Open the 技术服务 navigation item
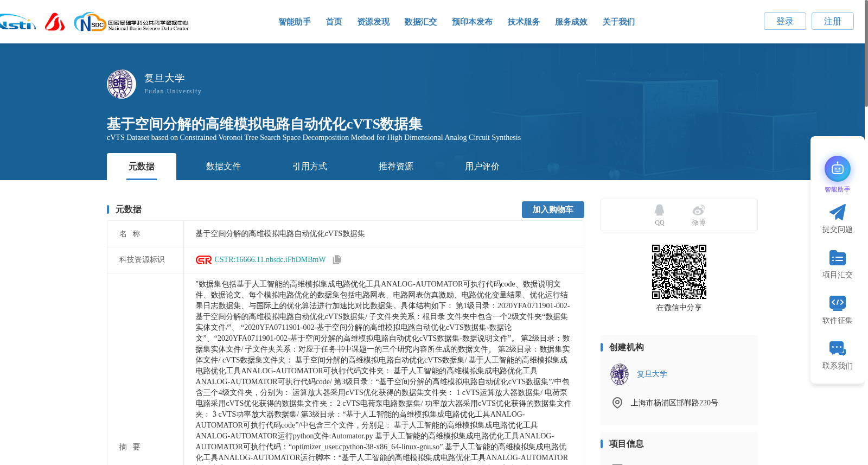Screen dimensions: 868x465 pyautogui.click(x=524, y=22)
